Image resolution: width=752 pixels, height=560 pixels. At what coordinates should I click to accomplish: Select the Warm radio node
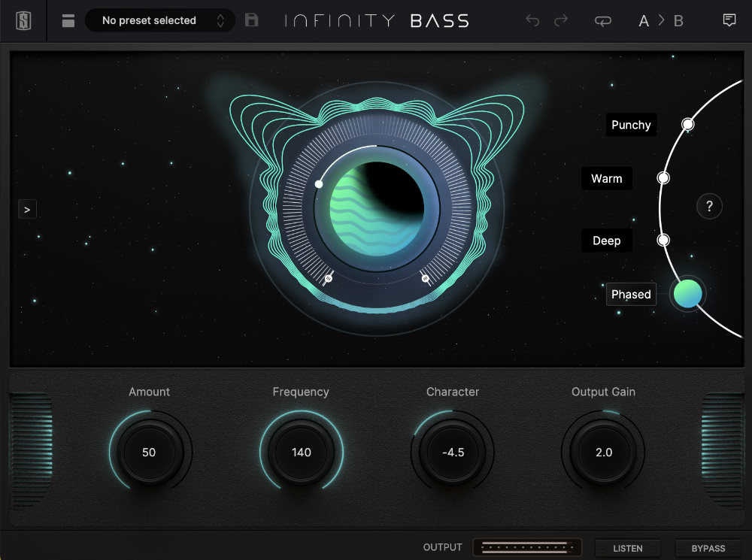[663, 178]
